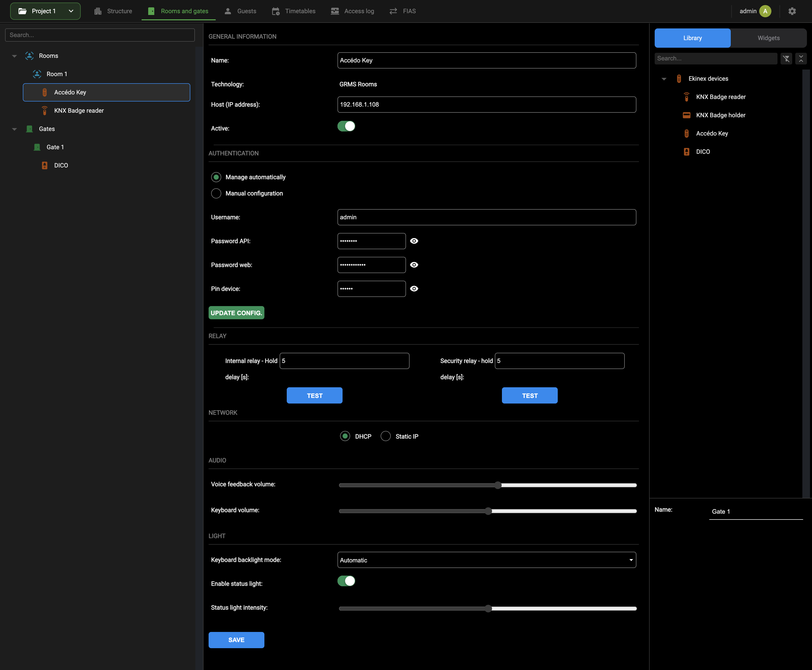Open the Guests tab
The image size is (812, 670).
[240, 11]
